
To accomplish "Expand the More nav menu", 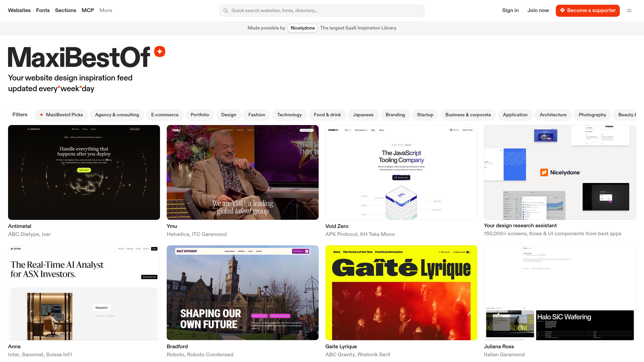I will point(106,10).
